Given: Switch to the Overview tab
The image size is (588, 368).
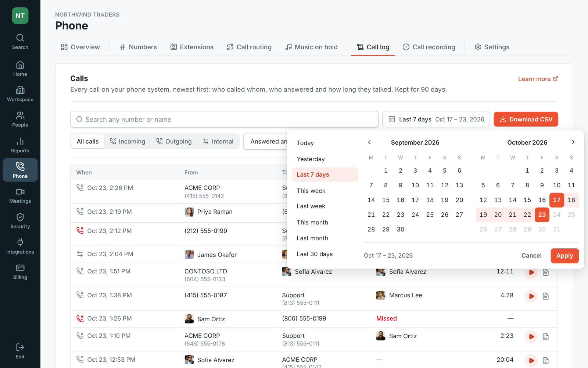Looking at the screenshot, I should point(80,47).
